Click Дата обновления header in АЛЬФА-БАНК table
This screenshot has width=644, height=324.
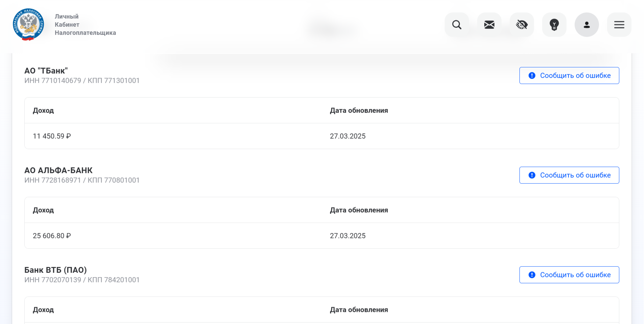point(359,210)
